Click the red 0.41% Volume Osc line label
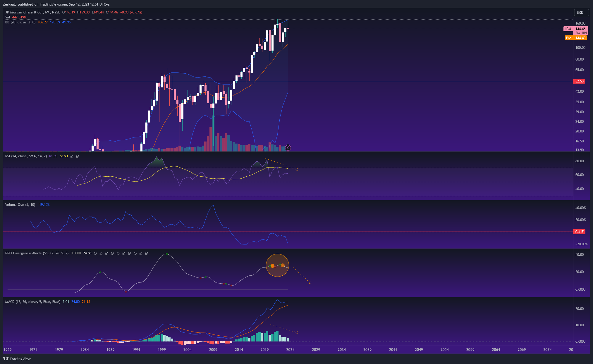Image resolution: width=593 pixels, height=364 pixels. (x=580, y=232)
